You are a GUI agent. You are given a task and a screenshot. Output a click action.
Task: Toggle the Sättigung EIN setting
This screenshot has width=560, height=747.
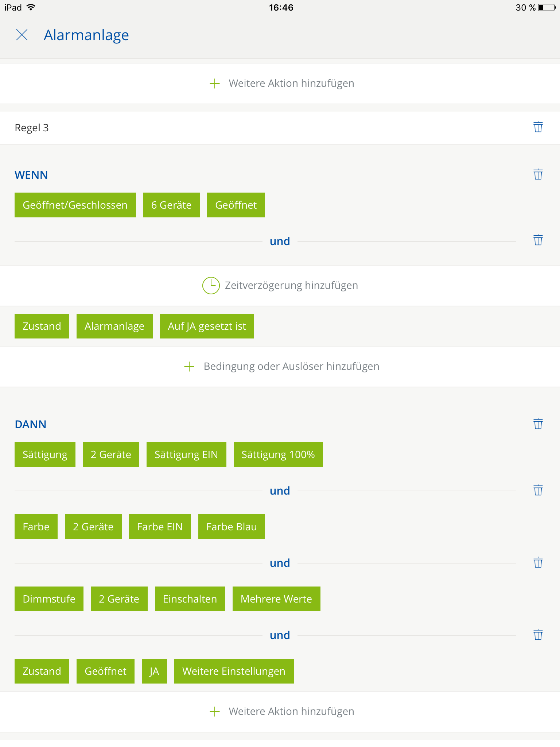[x=186, y=454]
